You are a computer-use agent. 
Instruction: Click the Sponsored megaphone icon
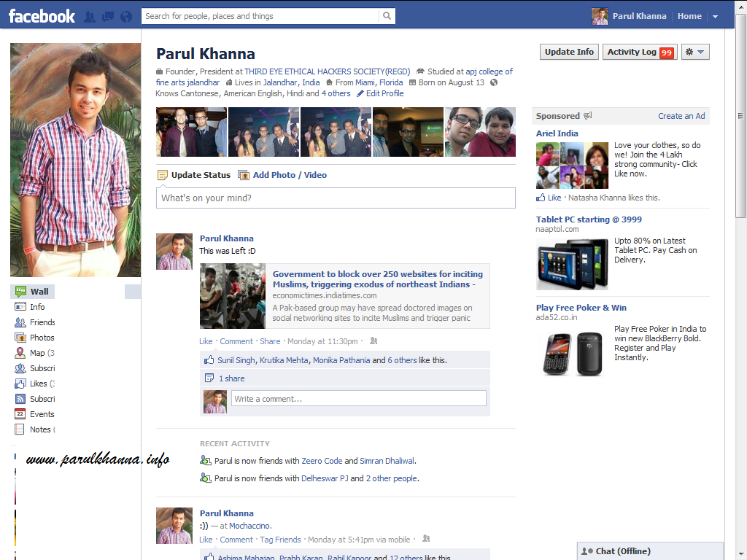tap(588, 116)
